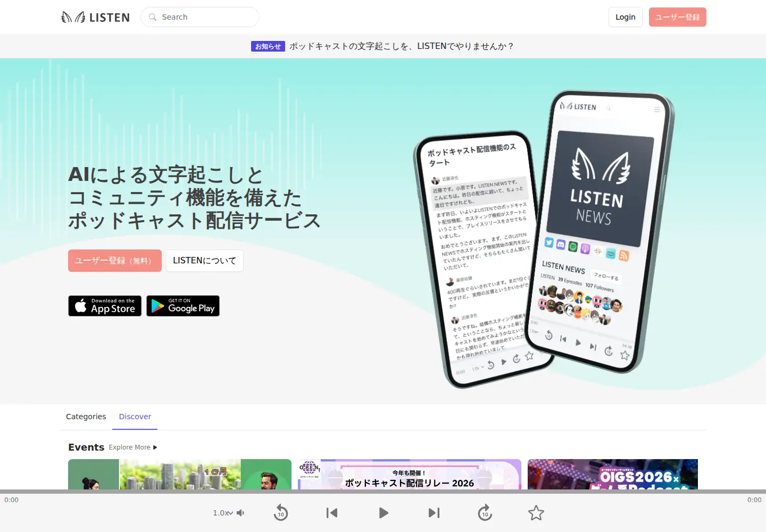The width and height of the screenshot is (766, 532).
Task: Open the 10月 event thumbnail
Action: pos(180,474)
